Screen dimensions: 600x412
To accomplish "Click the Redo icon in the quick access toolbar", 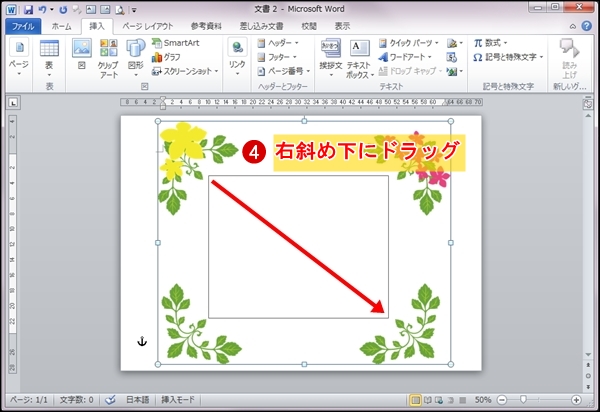I will coord(63,10).
